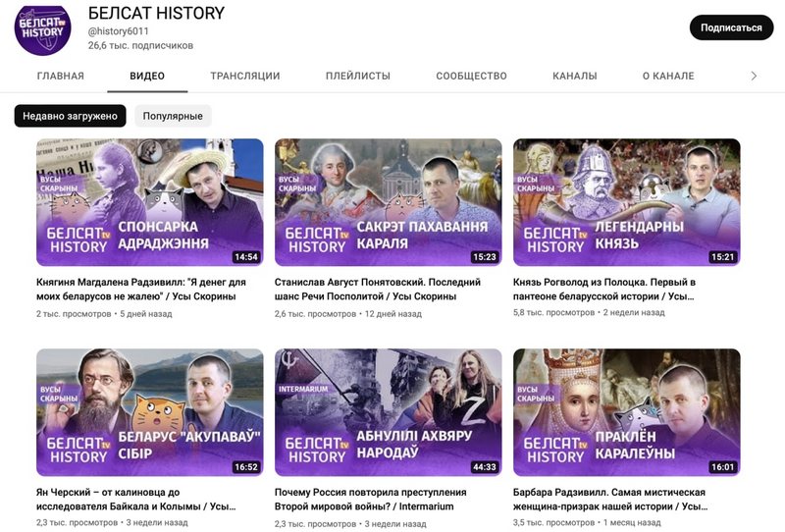
Task: Switch to the ТРАНСЛЯЦИИ tab
Action: coord(244,77)
